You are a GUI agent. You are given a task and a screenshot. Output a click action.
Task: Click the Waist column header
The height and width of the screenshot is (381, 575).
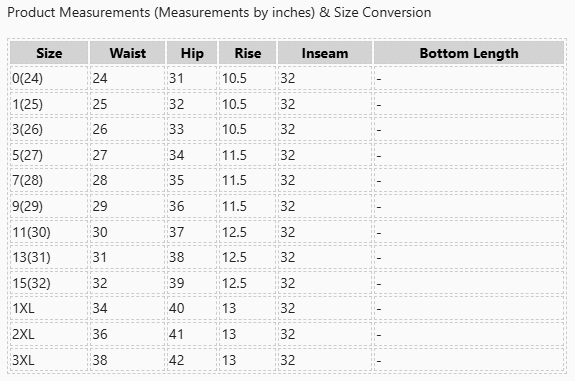[x=127, y=53]
